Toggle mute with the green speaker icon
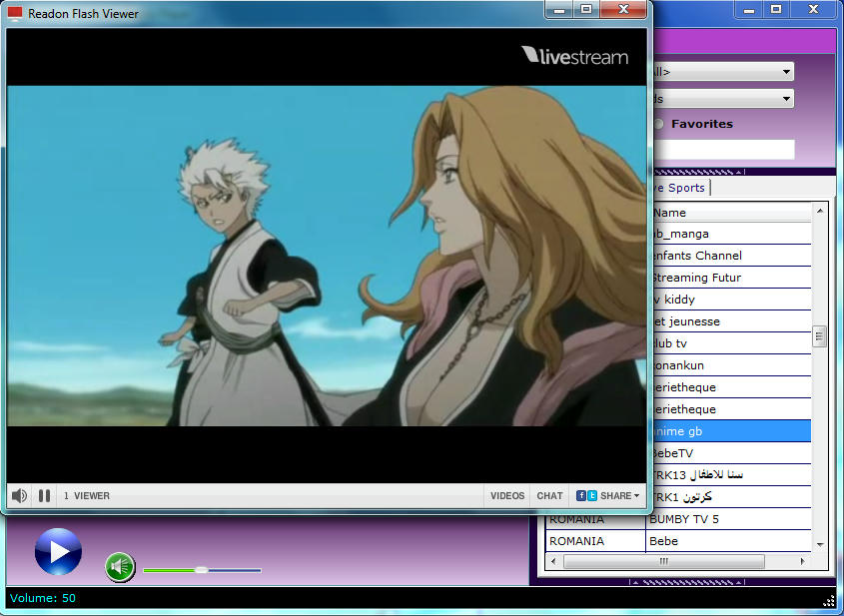This screenshot has width=844, height=616. (120, 567)
